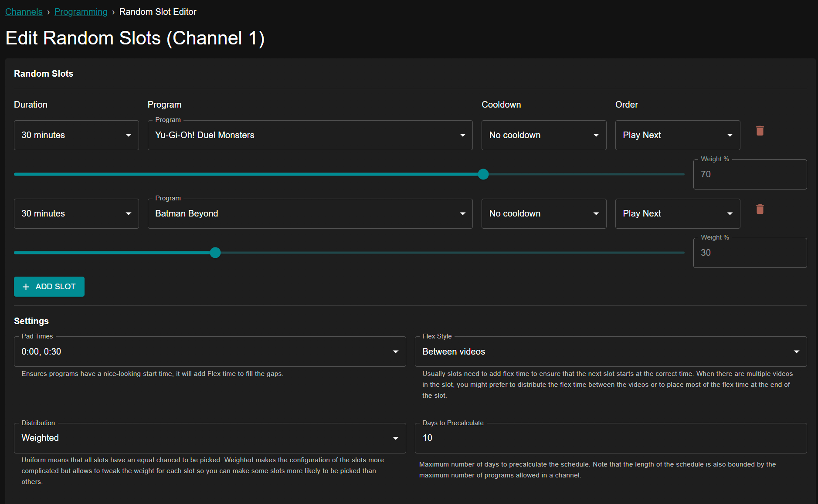The height and width of the screenshot is (504, 818).
Task: Open Duration dropdown for Yu-Gi-Oh! slot
Action: [x=76, y=135]
